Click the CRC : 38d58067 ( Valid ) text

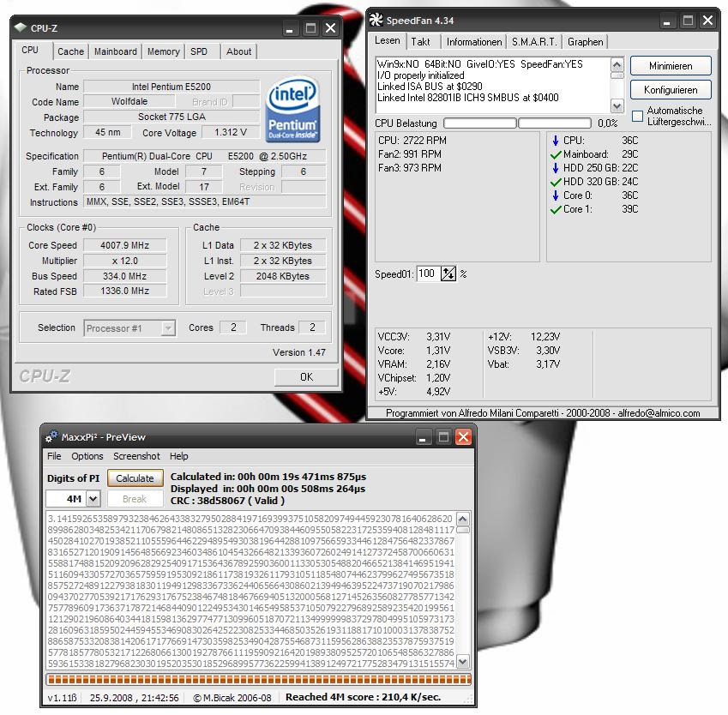(227, 501)
